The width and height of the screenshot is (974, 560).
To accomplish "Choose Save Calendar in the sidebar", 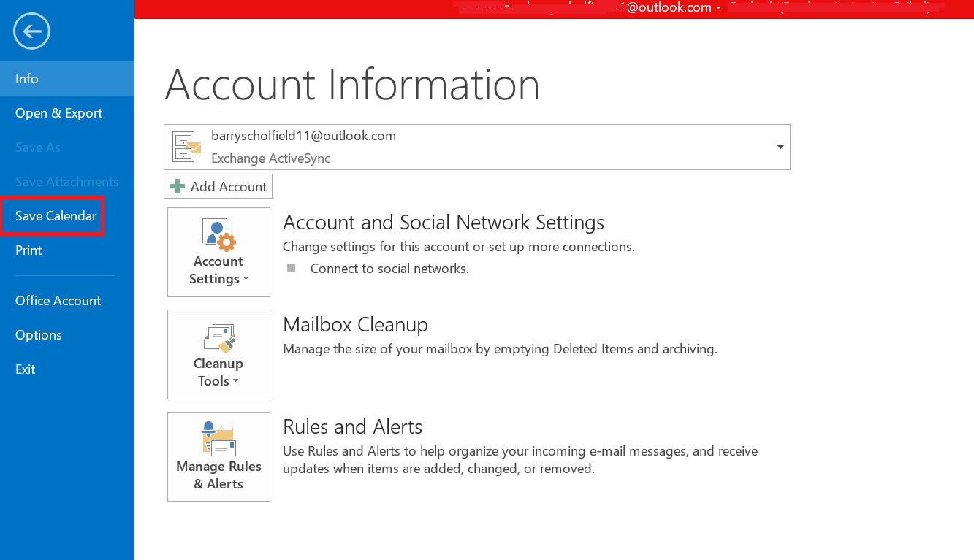I will tap(67, 216).
